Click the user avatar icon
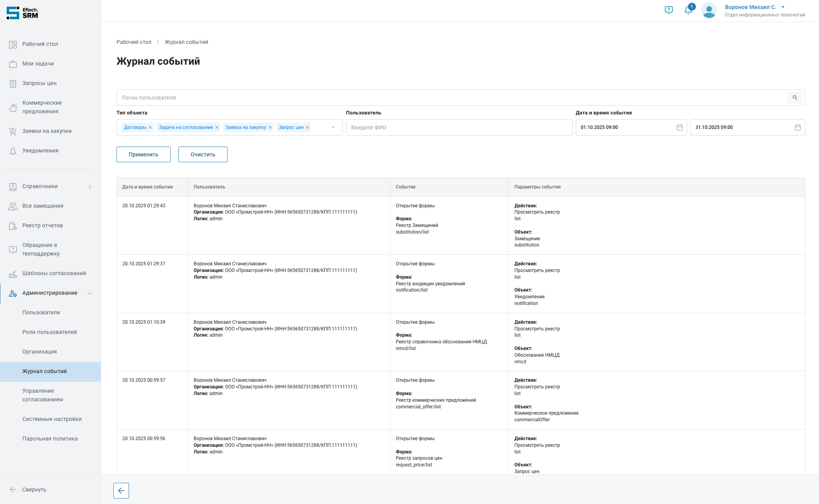 [709, 11]
